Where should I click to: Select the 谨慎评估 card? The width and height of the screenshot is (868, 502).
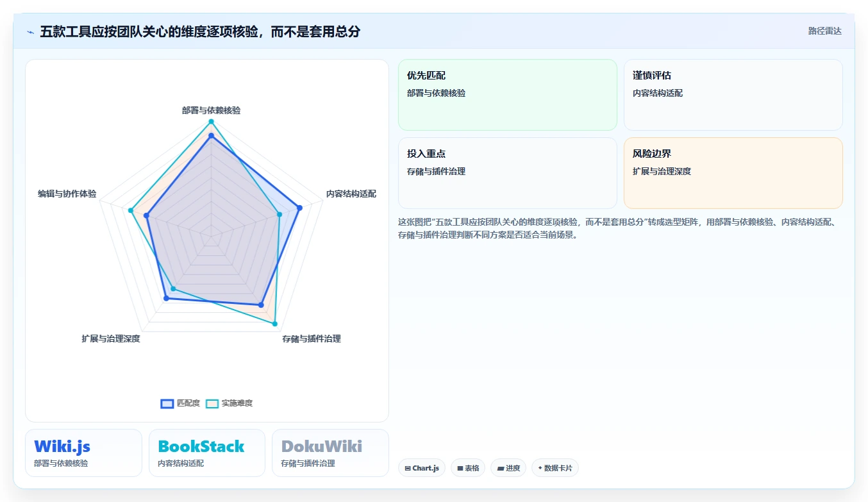click(733, 95)
